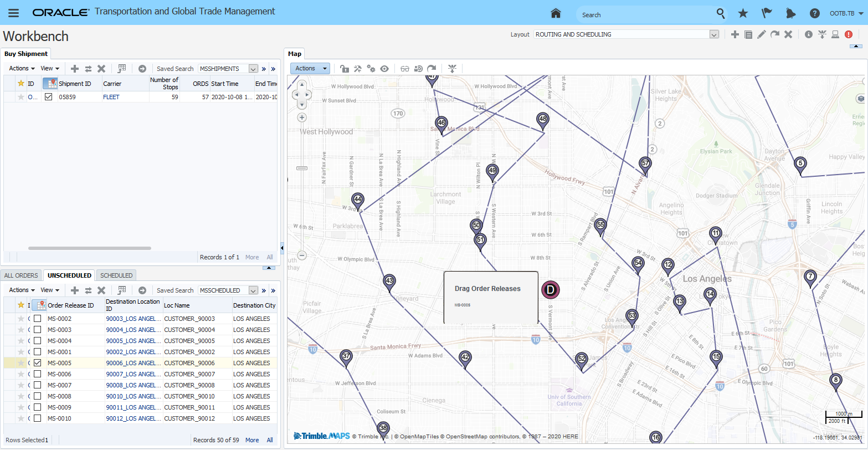Expand the Layout dropdown ROUTING AND SCHEDULING
This screenshot has width=868, height=450.
pyautogui.click(x=714, y=34)
